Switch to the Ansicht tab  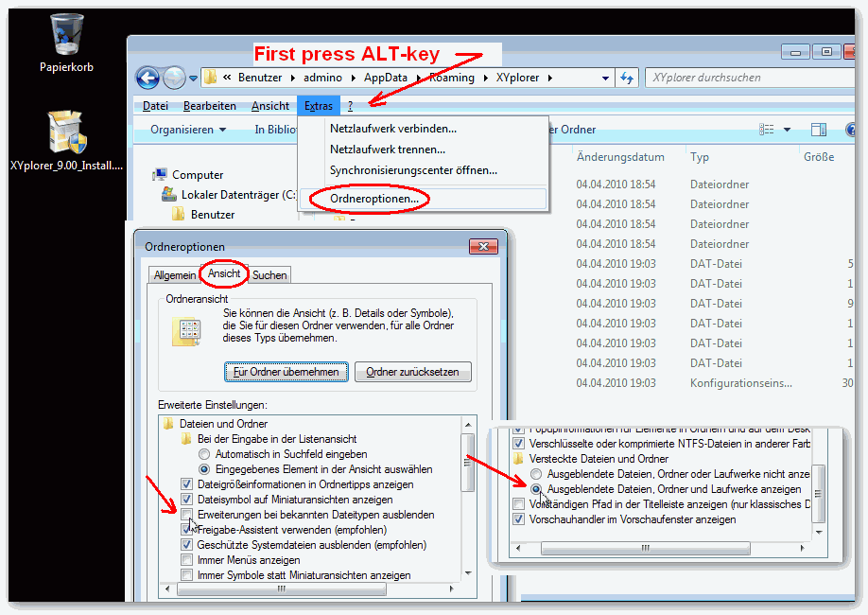click(224, 274)
